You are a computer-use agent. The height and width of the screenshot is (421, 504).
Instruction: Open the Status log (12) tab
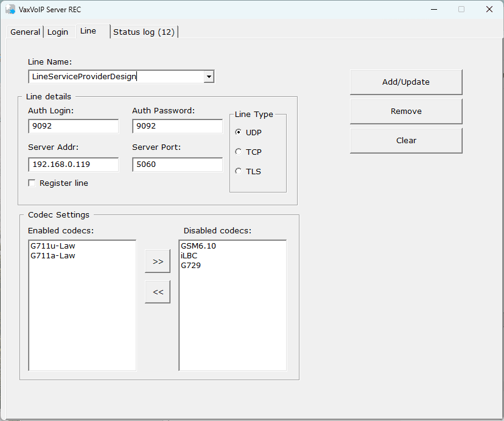[144, 32]
